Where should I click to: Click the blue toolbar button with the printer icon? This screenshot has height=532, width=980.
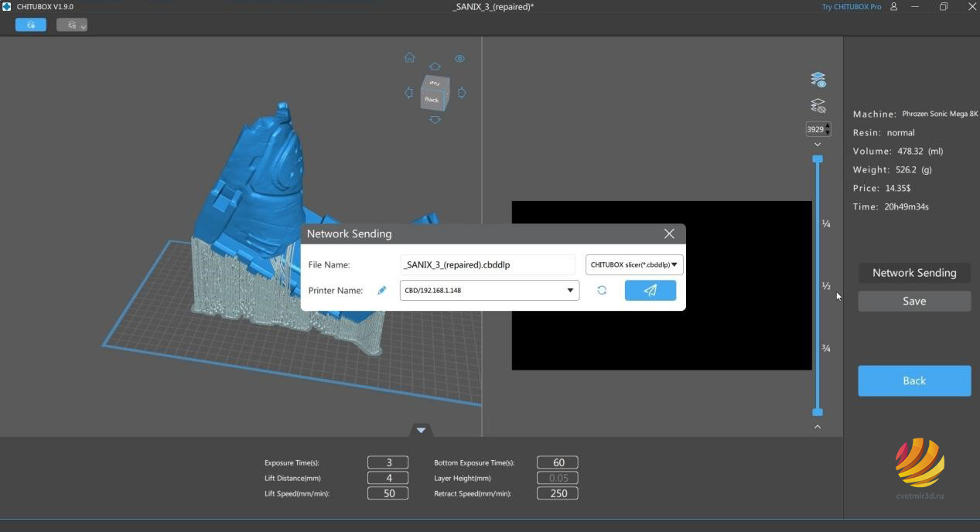tap(31, 25)
